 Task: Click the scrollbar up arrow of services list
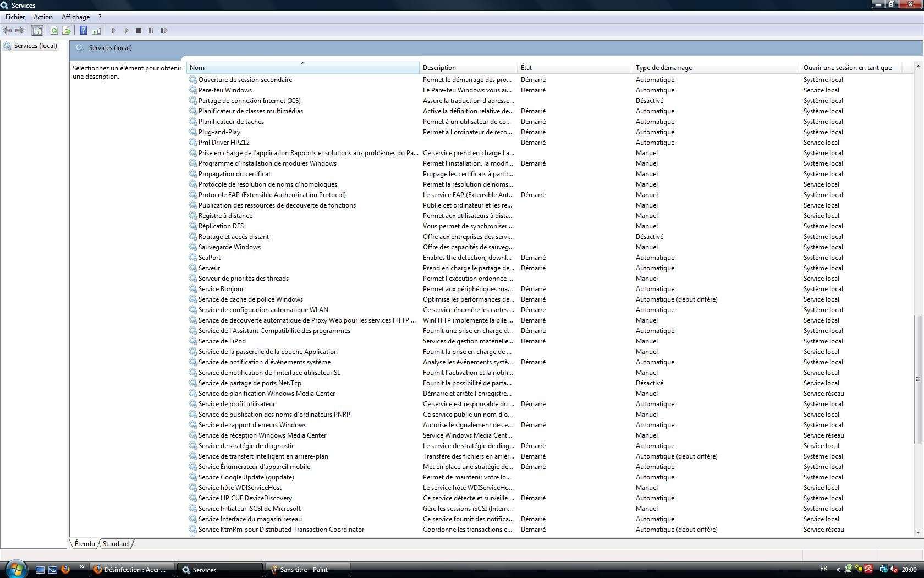click(918, 66)
